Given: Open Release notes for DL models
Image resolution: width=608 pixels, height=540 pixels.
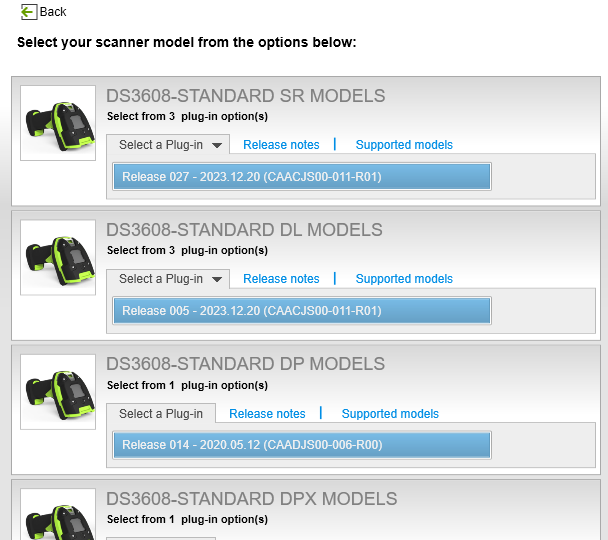Looking at the screenshot, I should tap(281, 279).
